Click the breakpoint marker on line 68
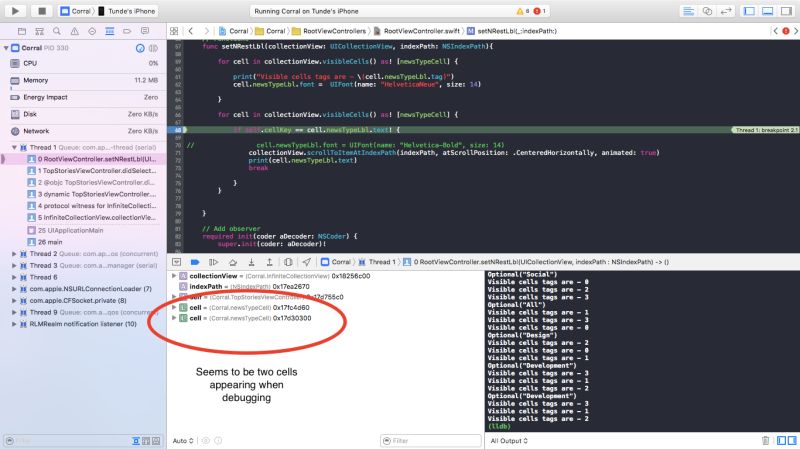This screenshot has height=449, width=800. (176, 130)
